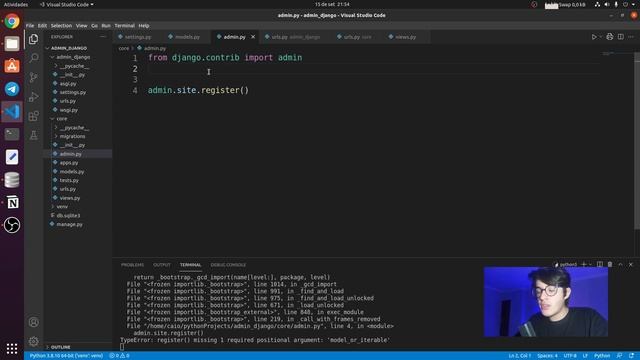This screenshot has width=640, height=360.
Task: Open the Files app from the dock
Action: 12,44
